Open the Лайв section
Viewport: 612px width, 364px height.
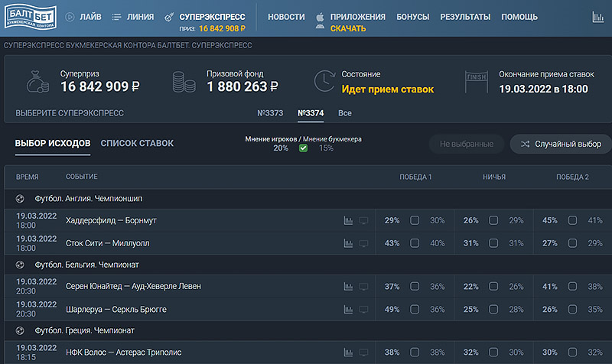90,17
